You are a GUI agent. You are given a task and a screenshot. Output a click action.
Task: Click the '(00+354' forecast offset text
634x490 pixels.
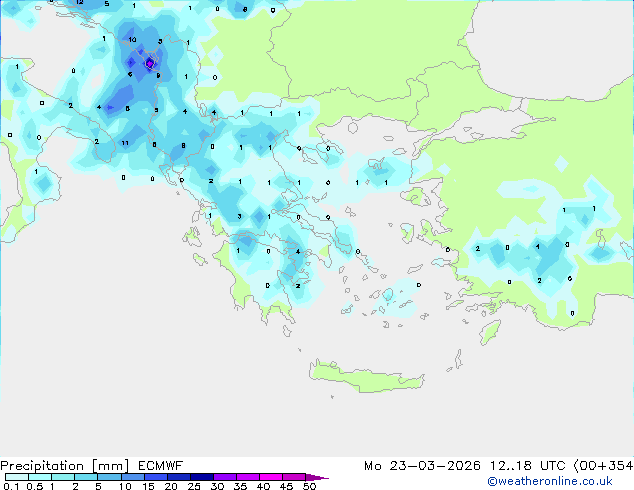(x=603, y=466)
